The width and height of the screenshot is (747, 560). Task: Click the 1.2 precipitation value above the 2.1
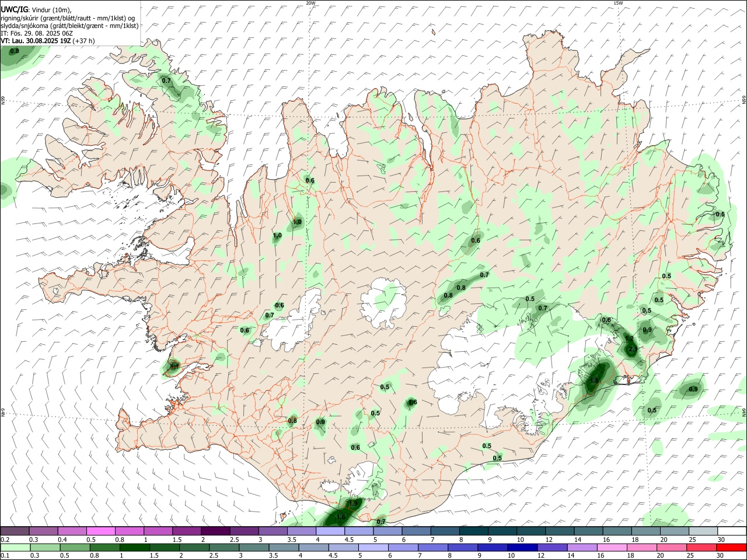629,338
